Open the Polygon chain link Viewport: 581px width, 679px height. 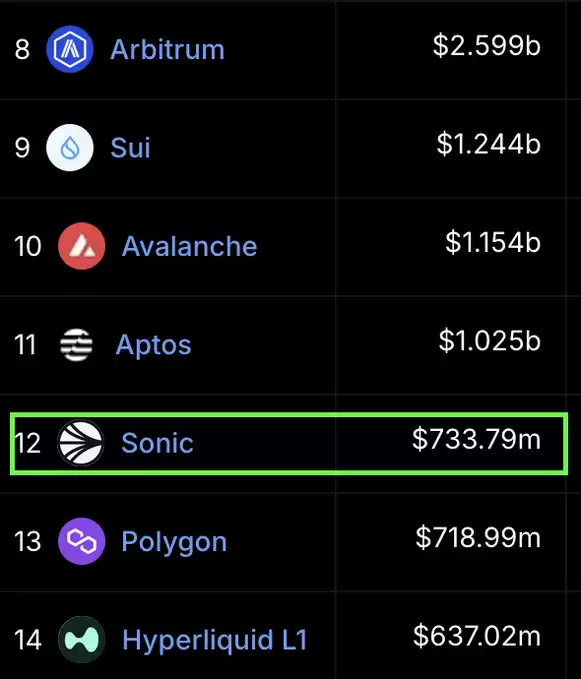174,542
